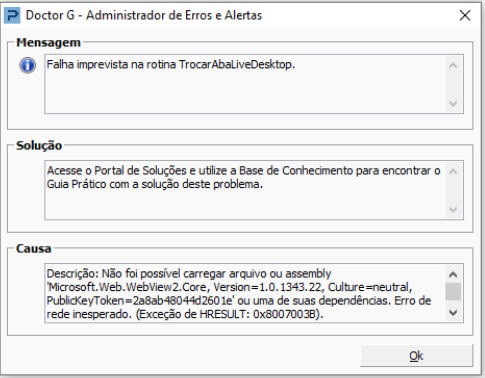Click the Mensagem group label

tap(48, 43)
